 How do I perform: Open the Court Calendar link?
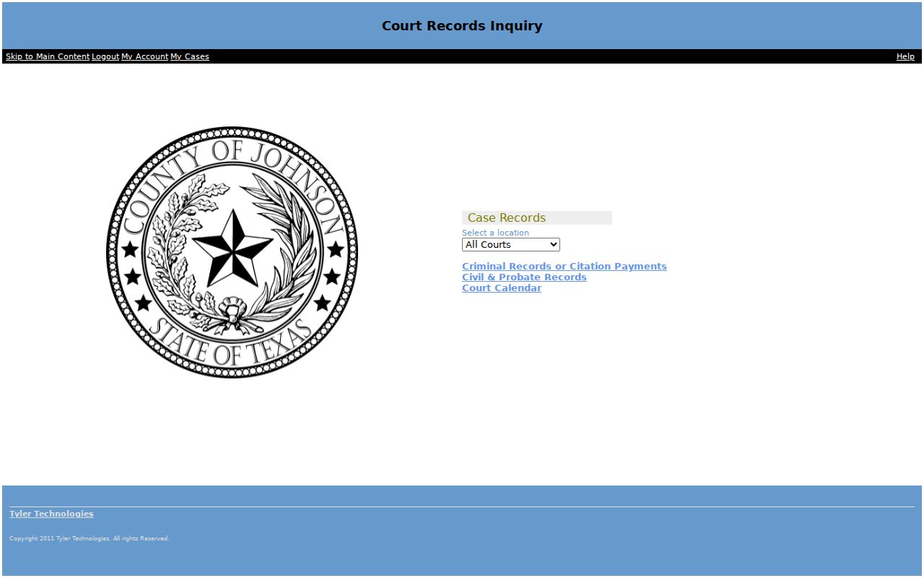coord(502,288)
